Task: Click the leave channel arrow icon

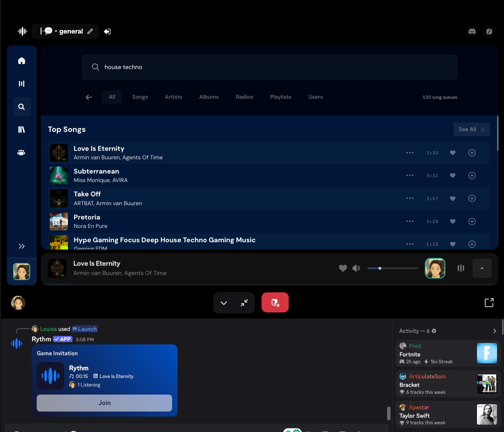Action: (x=107, y=31)
